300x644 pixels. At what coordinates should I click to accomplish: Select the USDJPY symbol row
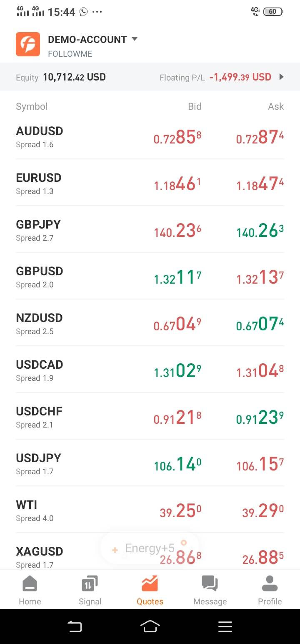(x=150, y=463)
